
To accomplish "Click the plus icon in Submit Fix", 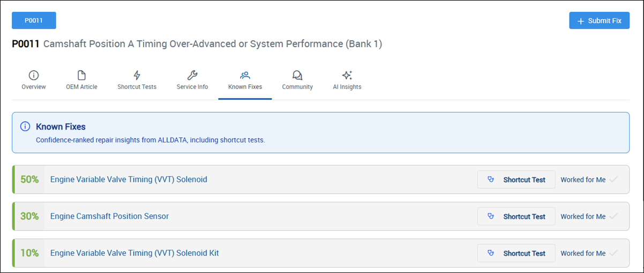I will [x=581, y=21].
